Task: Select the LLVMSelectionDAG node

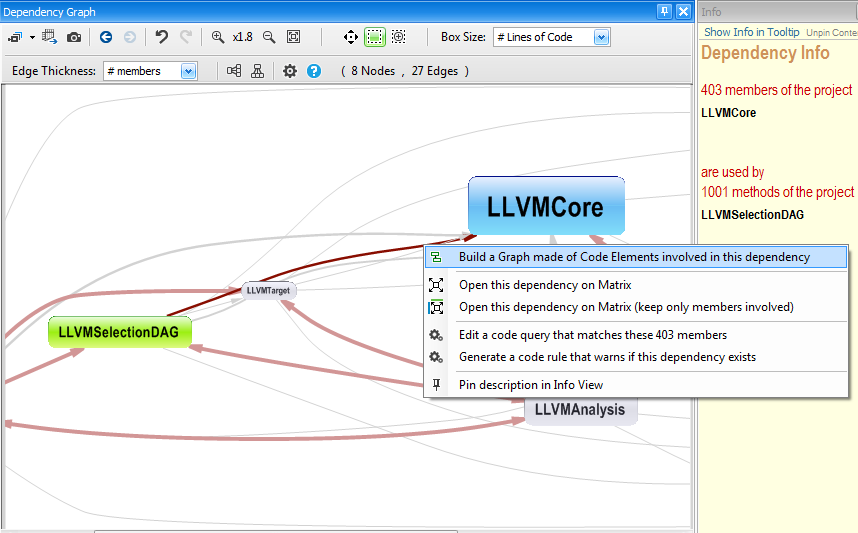Action: 119,332
